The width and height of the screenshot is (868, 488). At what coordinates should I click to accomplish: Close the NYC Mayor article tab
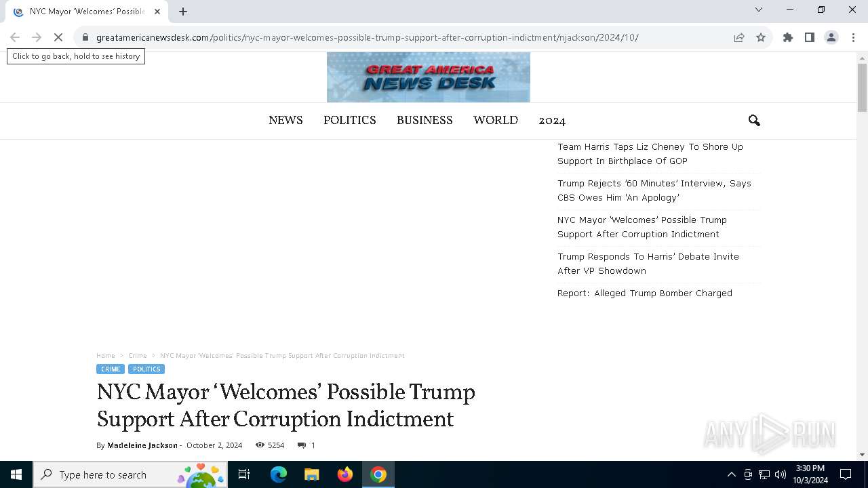(157, 12)
